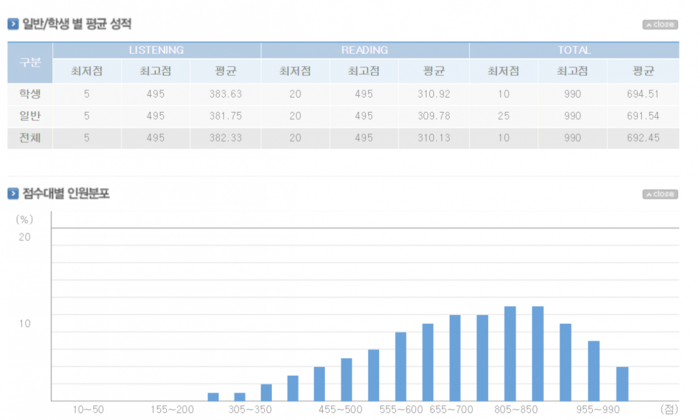The width and height of the screenshot is (700, 420).
Task: Click the 전체 row label
Action: pos(30,137)
